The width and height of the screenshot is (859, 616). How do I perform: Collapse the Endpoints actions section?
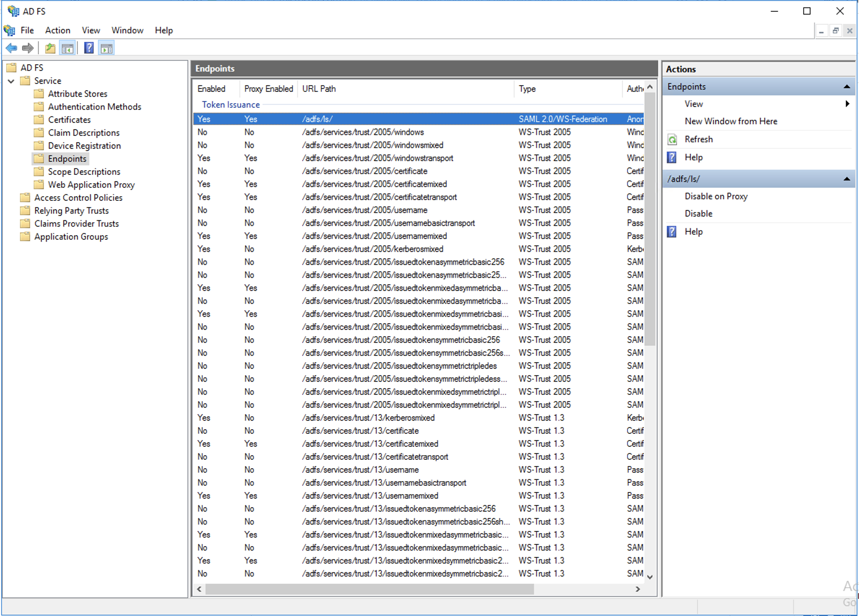(x=846, y=87)
